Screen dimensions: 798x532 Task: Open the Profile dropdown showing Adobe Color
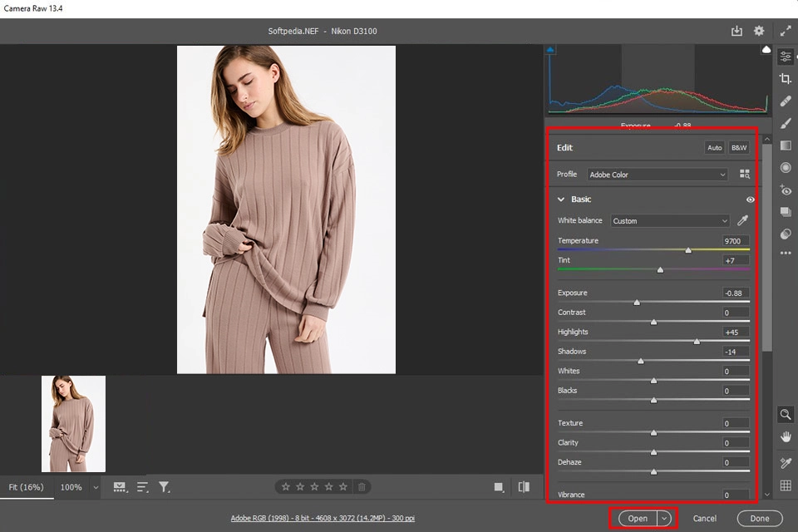coord(657,175)
